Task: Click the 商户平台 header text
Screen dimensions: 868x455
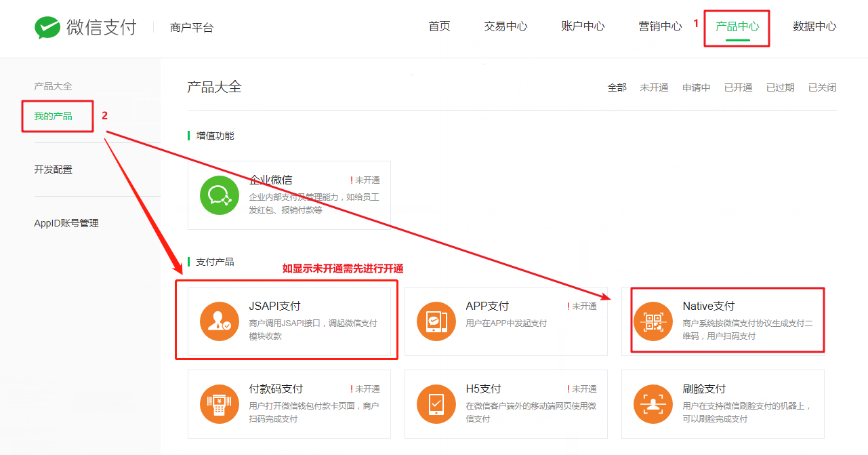Action: click(192, 28)
